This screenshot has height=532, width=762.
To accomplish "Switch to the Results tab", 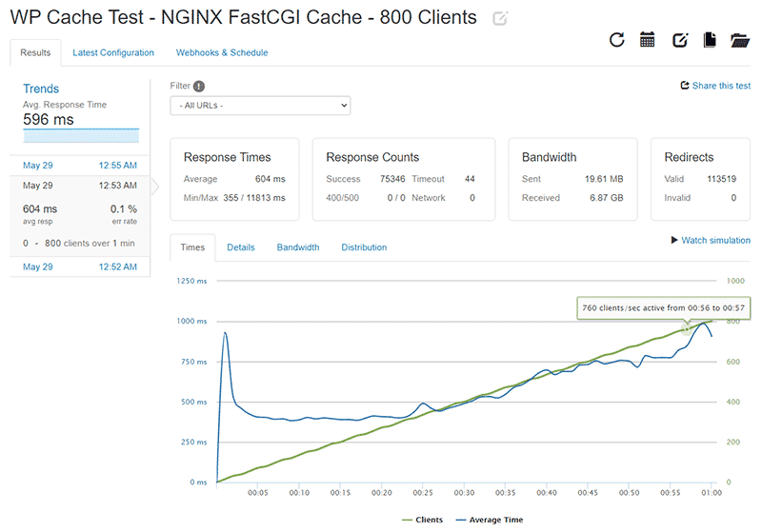I will [35, 52].
